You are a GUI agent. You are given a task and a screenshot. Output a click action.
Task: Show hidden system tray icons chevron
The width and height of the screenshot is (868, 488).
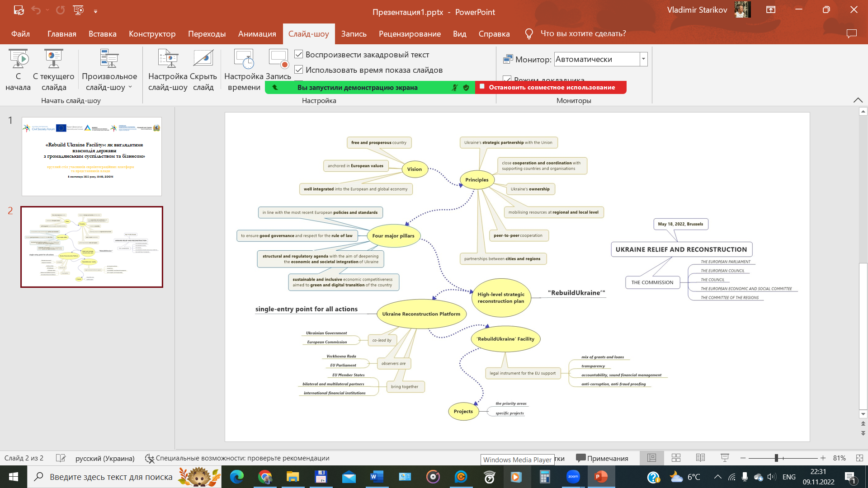click(717, 477)
